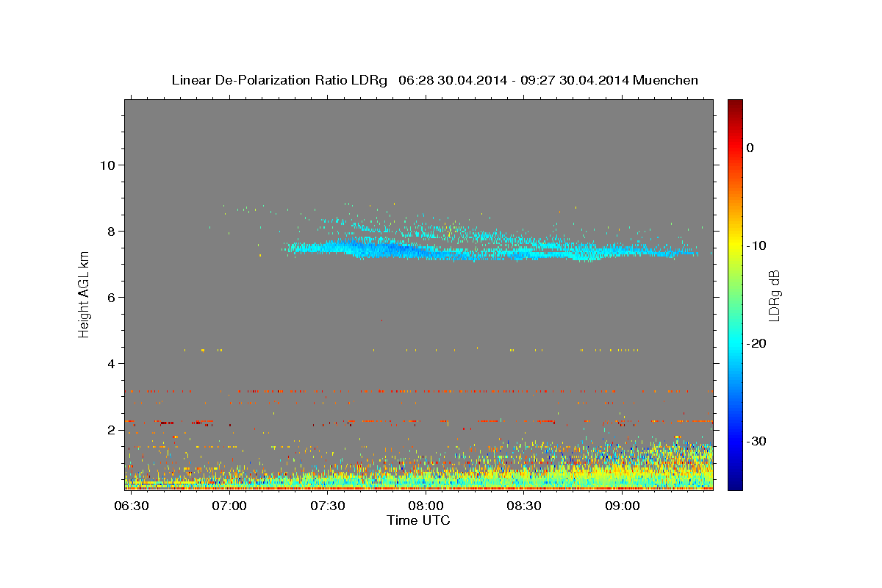This screenshot has height=588, width=882.
Task: Click the LDRg dB colorbar label
Action: click(x=773, y=294)
